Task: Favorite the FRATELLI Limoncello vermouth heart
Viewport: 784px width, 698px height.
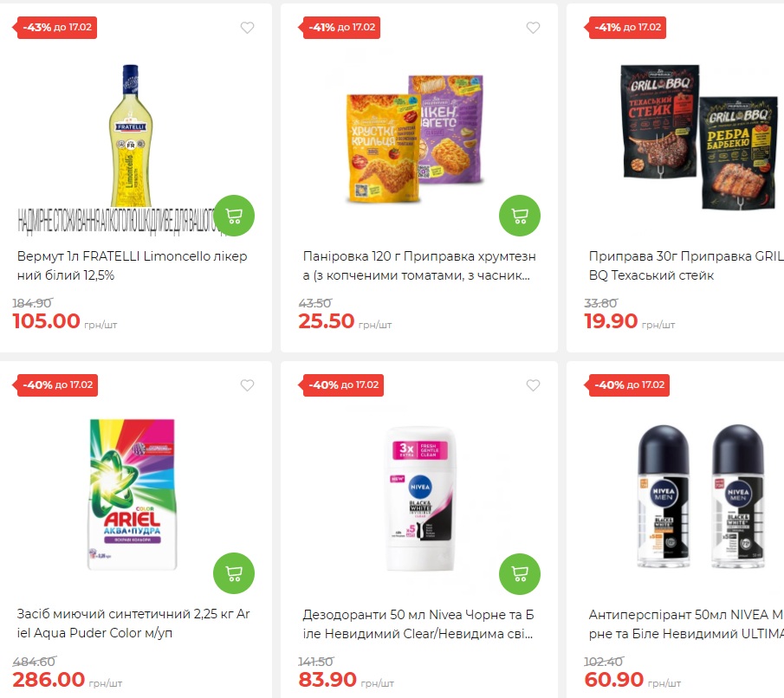Action: coord(247,28)
